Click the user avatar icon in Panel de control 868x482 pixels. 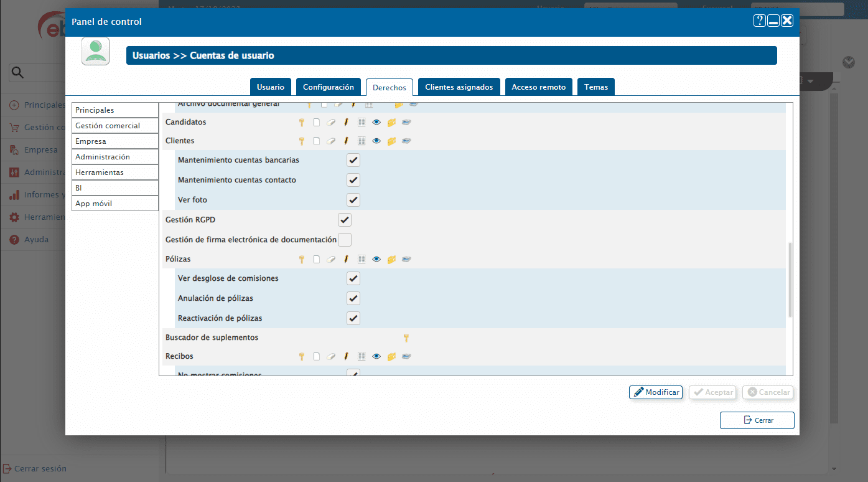click(96, 51)
